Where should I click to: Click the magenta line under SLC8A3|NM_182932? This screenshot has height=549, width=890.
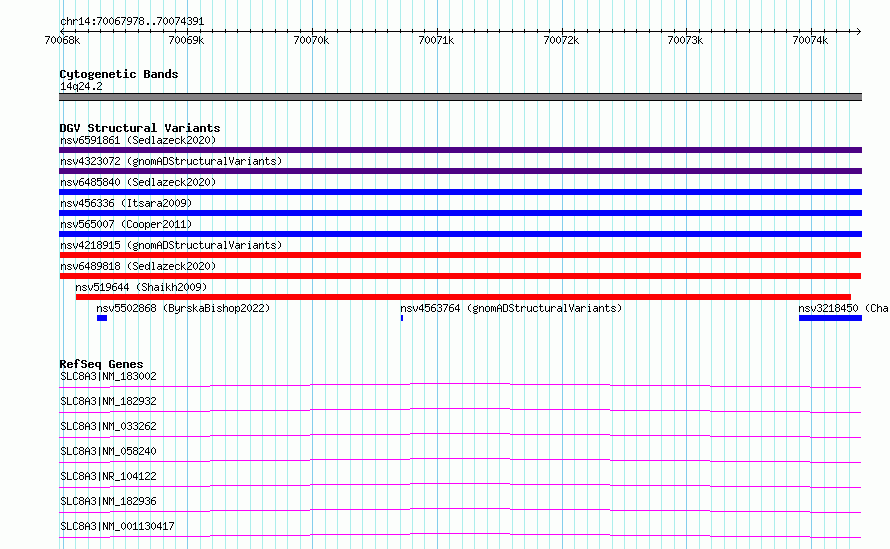point(460,410)
